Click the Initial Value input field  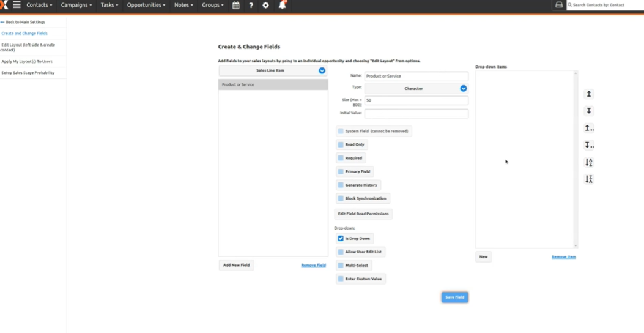[x=416, y=113]
